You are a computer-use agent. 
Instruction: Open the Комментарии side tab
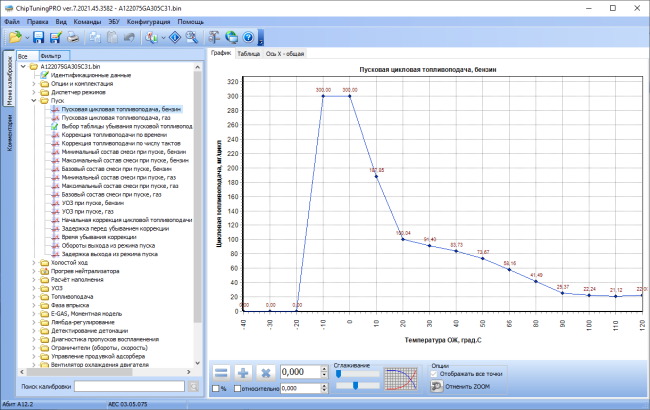tap(9, 133)
